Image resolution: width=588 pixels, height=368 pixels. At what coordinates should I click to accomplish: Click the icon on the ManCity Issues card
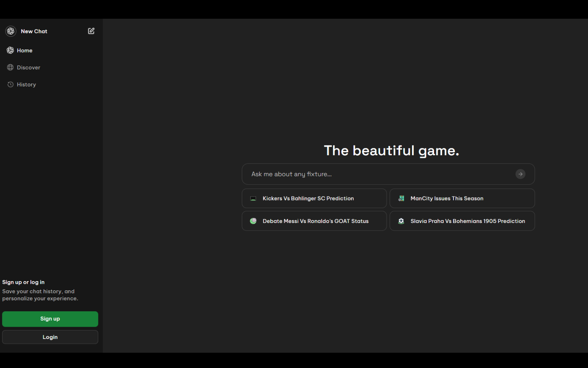pos(401,198)
